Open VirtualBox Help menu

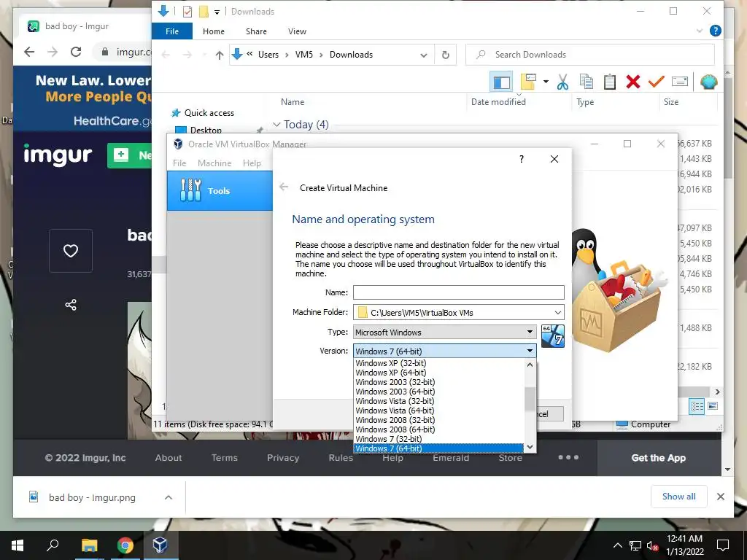pos(252,163)
